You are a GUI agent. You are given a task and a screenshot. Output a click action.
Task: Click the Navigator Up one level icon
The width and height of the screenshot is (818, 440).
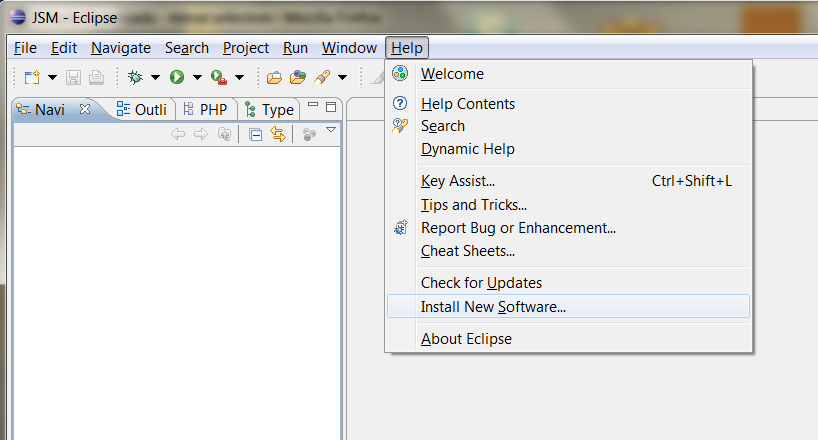click(x=224, y=134)
